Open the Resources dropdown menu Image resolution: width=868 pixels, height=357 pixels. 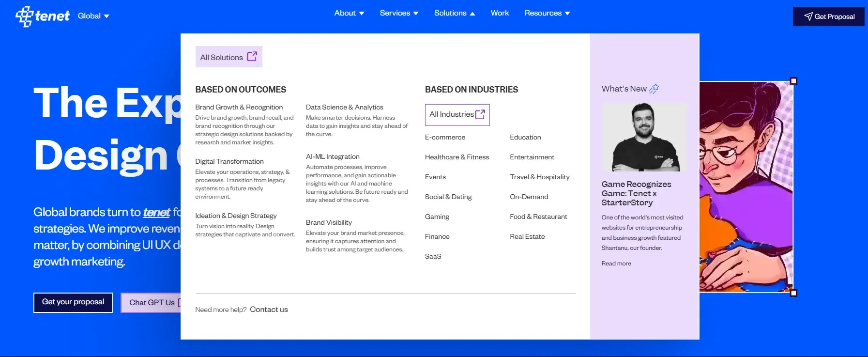pyautogui.click(x=547, y=13)
